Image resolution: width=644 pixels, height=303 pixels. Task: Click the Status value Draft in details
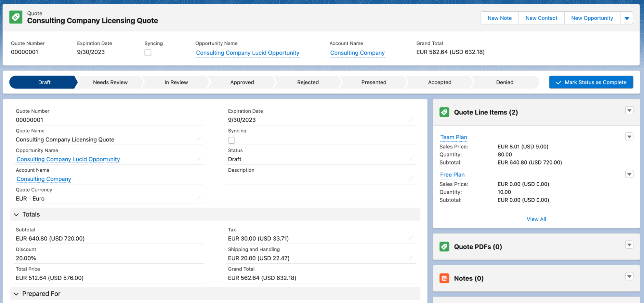[235, 159]
